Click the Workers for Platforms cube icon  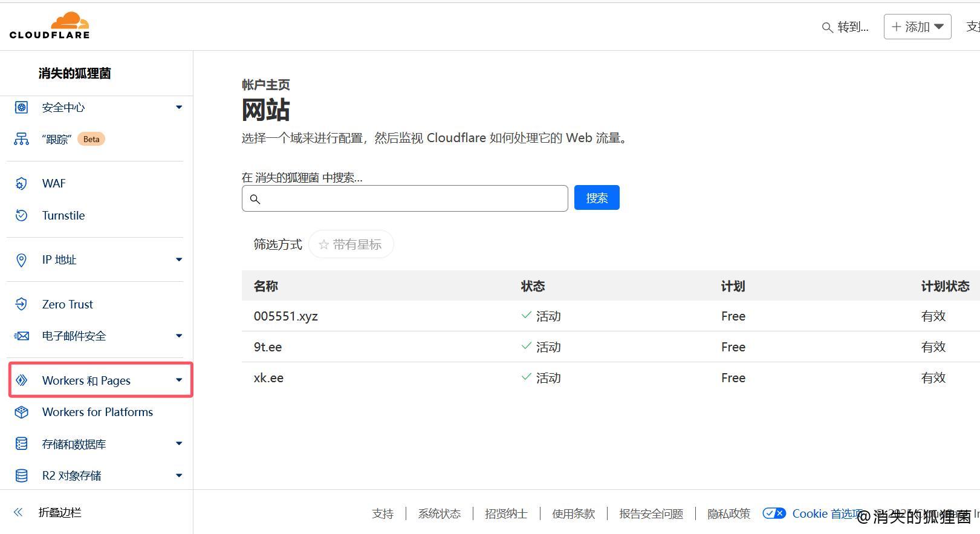[x=21, y=412]
